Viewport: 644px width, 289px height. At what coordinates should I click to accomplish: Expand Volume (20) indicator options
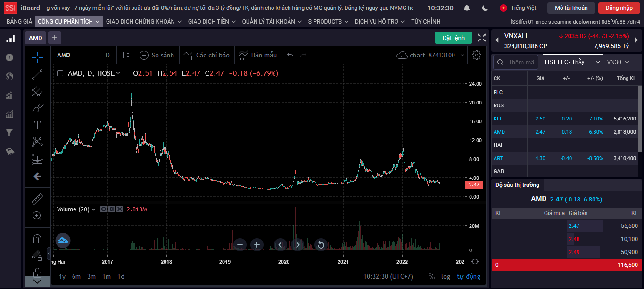pyautogui.click(x=93, y=209)
